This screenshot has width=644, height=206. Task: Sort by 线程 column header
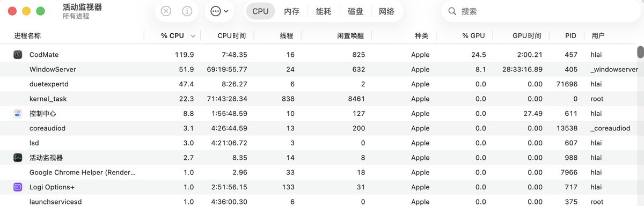point(287,36)
